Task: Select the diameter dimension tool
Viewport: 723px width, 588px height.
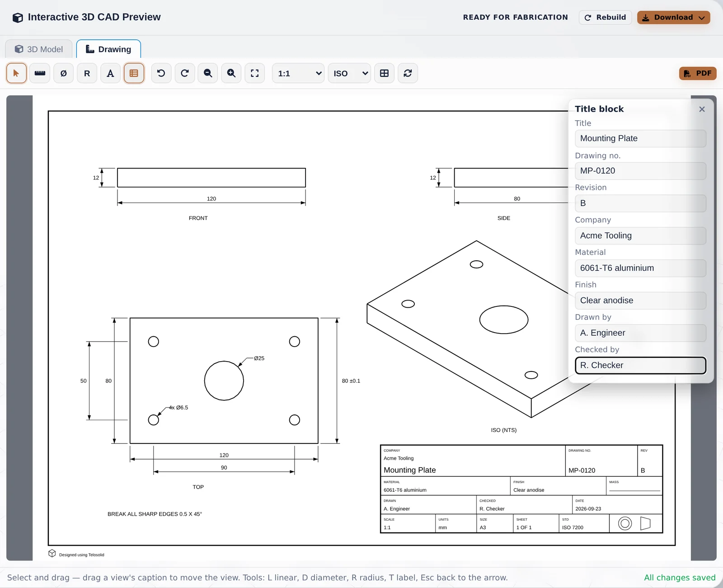Action: point(63,73)
